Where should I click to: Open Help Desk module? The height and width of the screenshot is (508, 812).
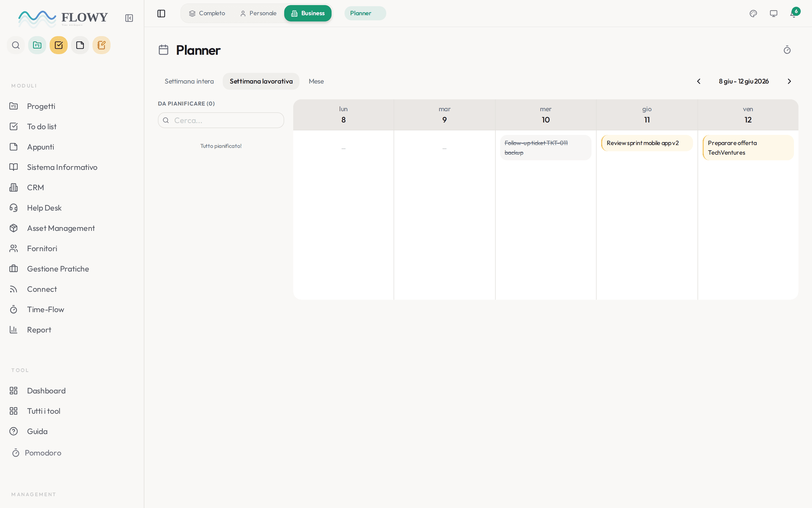[72, 208]
